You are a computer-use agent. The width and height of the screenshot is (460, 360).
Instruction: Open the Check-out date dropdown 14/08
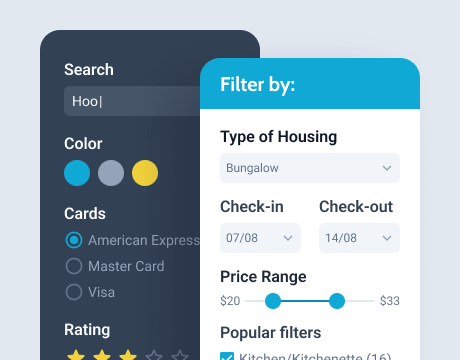pos(359,238)
